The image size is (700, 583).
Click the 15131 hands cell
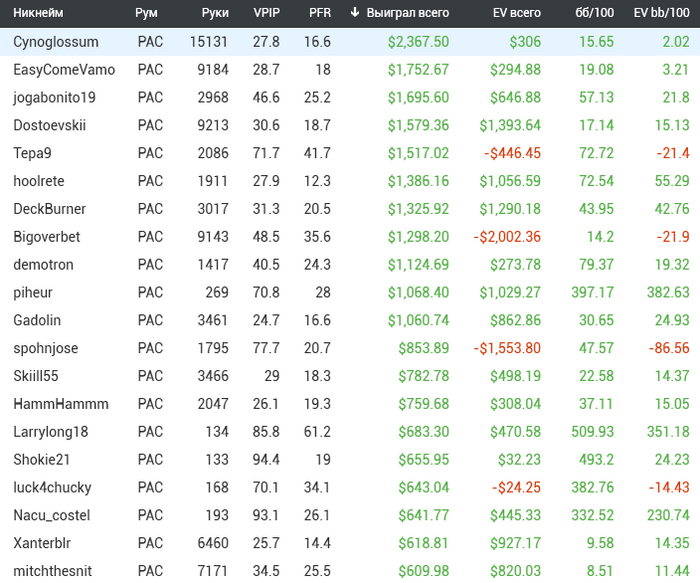(209, 42)
